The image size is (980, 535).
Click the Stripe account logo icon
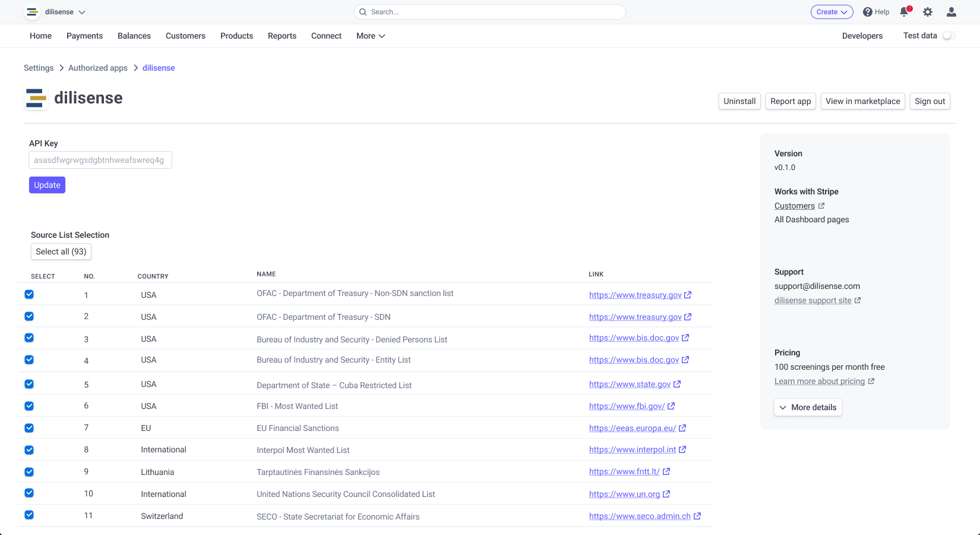[32, 12]
